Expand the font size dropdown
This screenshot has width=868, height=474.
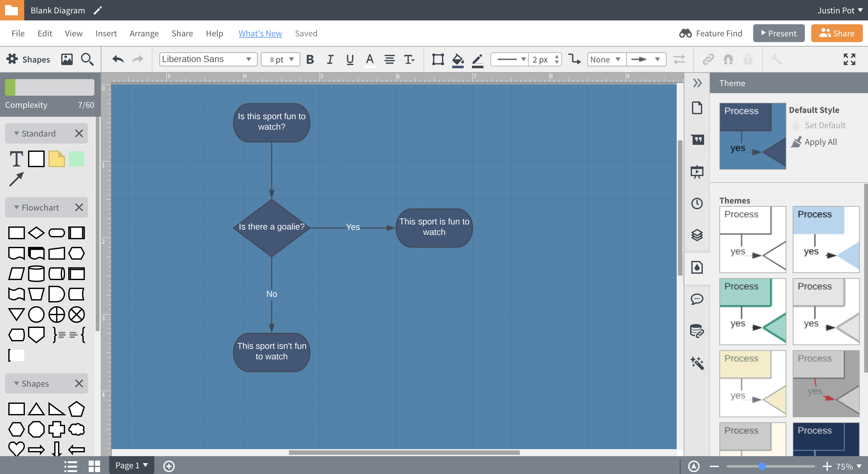click(292, 59)
